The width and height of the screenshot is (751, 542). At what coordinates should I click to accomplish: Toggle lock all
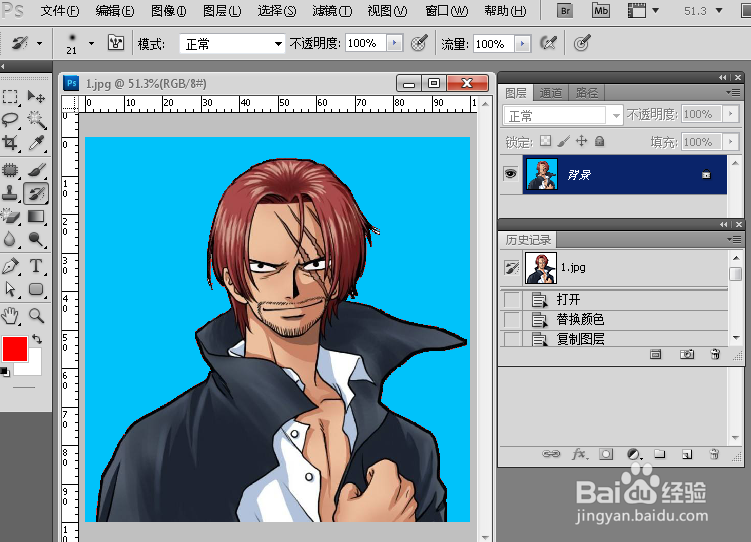coord(600,141)
